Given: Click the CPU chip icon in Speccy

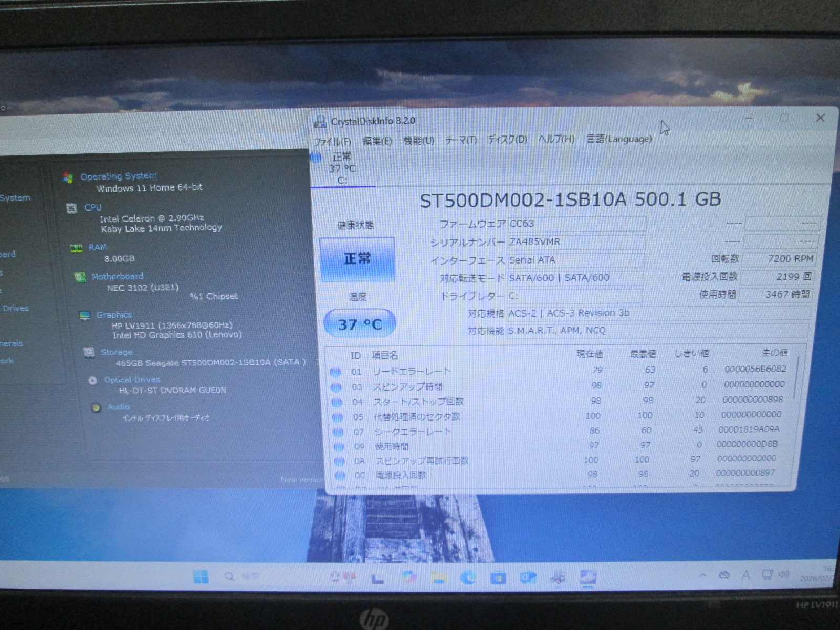Looking at the screenshot, I should 71,208.
